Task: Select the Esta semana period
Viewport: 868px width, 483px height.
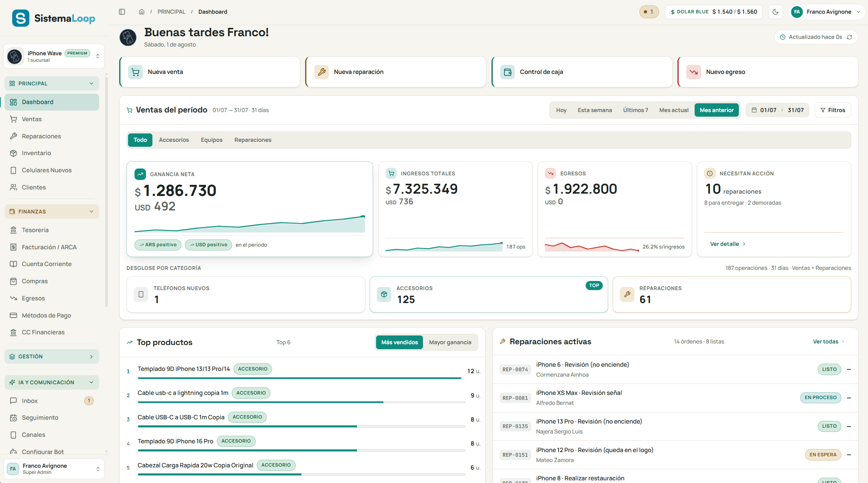Action: (x=595, y=110)
